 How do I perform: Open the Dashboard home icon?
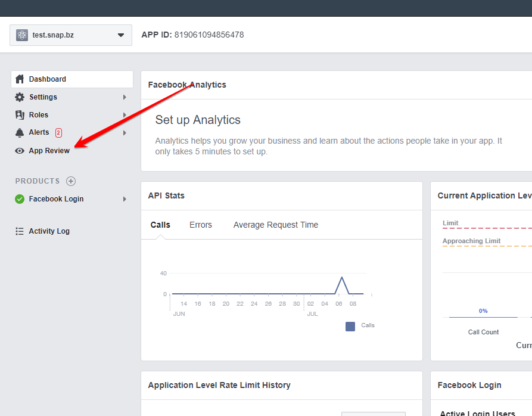tap(20, 79)
